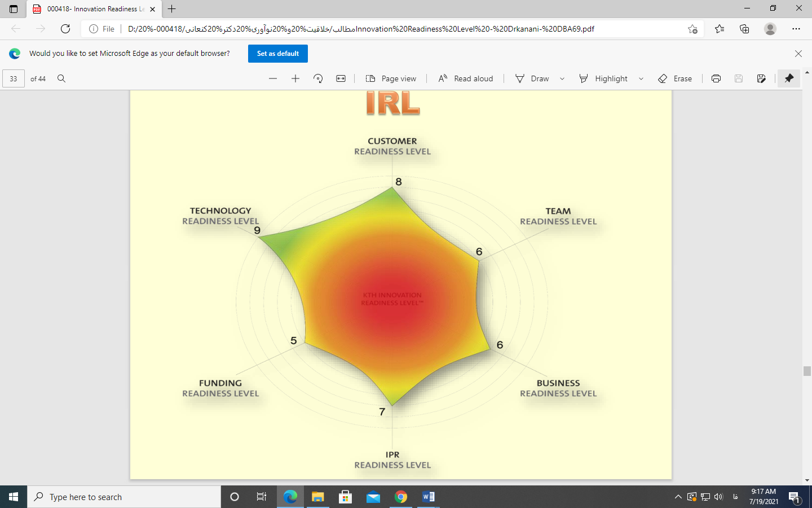
Task: Click the Set as default button
Action: coord(278,54)
